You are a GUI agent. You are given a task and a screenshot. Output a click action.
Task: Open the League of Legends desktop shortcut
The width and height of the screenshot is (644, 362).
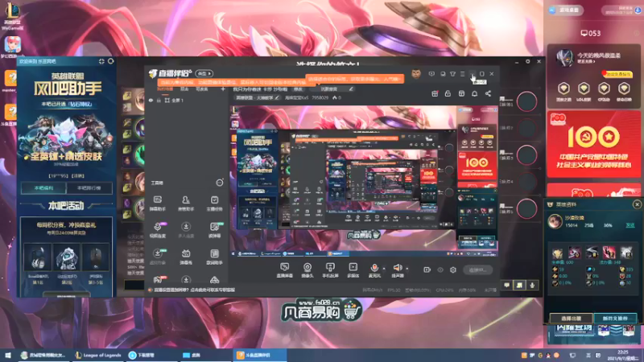point(12,14)
